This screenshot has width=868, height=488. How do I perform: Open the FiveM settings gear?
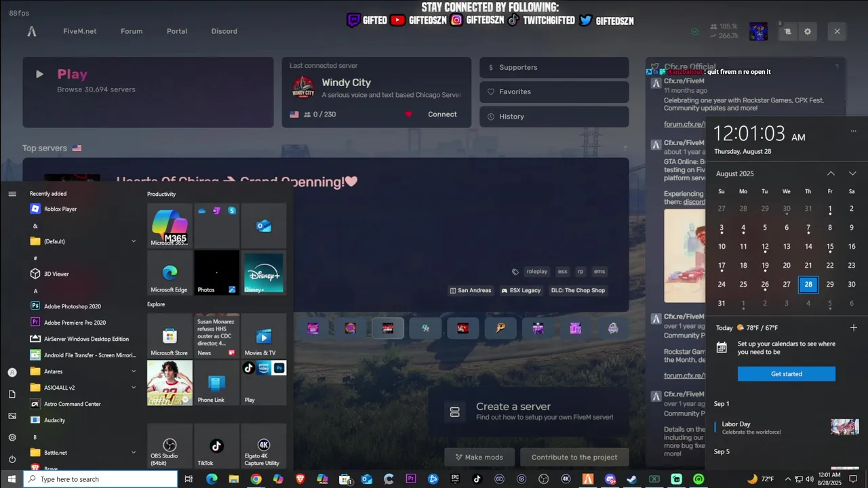coord(808,31)
